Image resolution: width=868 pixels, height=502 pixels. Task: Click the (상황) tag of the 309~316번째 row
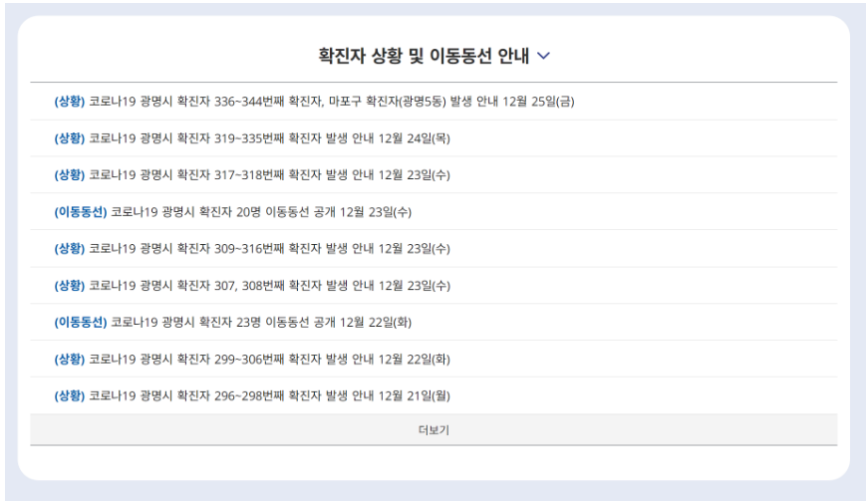69,248
